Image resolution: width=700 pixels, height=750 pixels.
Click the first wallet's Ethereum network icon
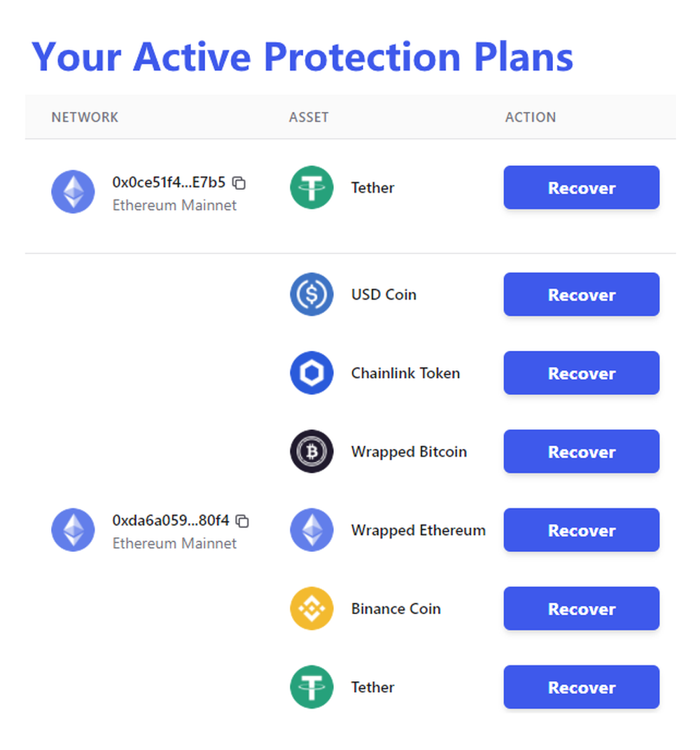coord(73,192)
